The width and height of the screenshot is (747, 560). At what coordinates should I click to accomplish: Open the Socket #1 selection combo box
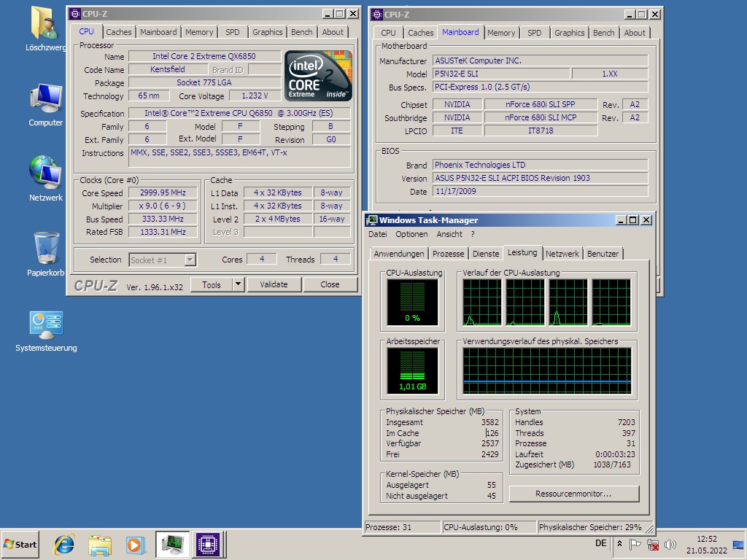pyautogui.click(x=163, y=260)
